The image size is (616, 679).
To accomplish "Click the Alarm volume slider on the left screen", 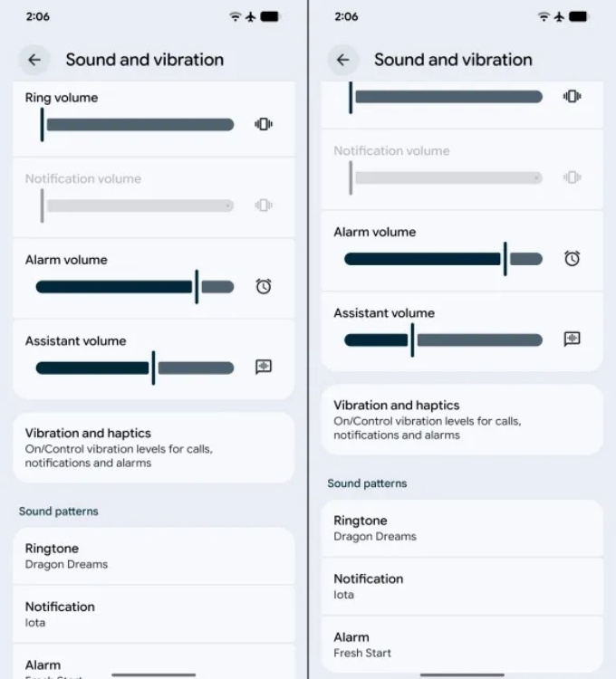I will (x=134, y=286).
